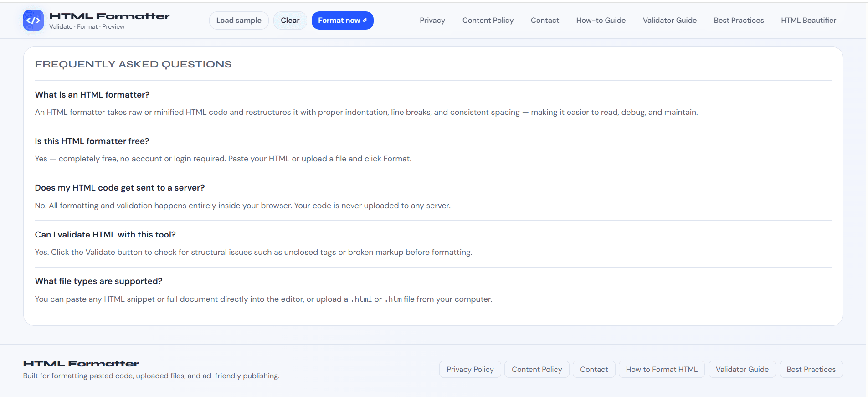
Task: Go to Contact in the top navigation
Action: click(545, 21)
